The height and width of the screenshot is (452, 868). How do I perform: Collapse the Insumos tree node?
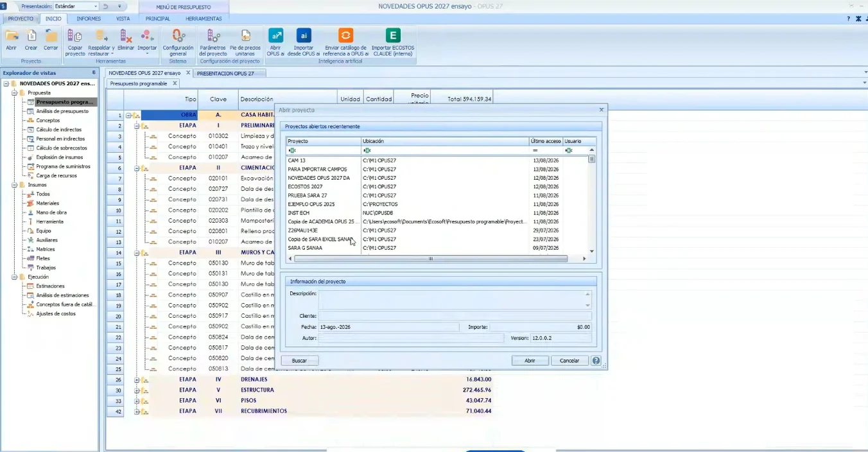pos(13,185)
